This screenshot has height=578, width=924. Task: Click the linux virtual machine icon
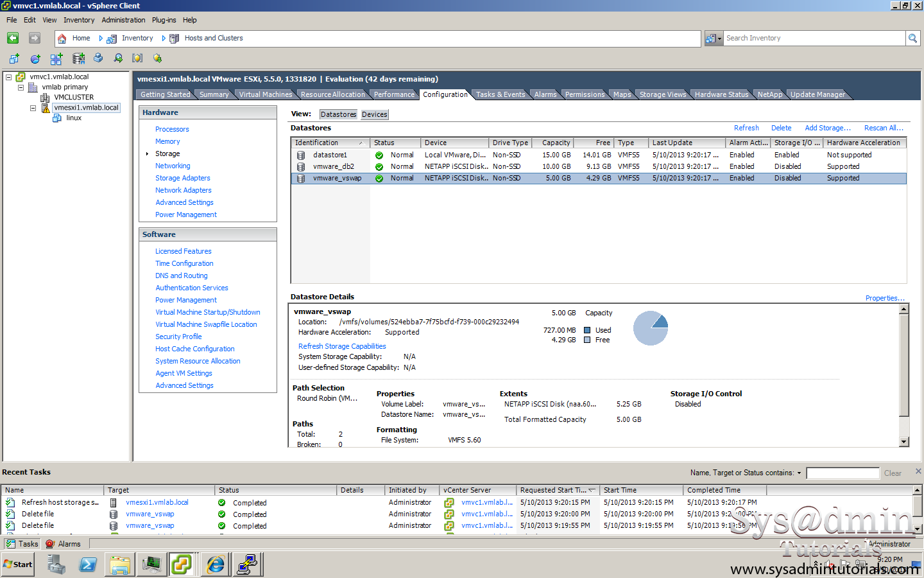click(x=57, y=118)
